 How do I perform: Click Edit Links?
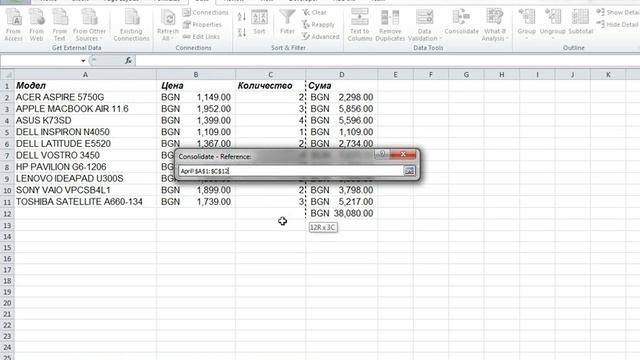201,37
